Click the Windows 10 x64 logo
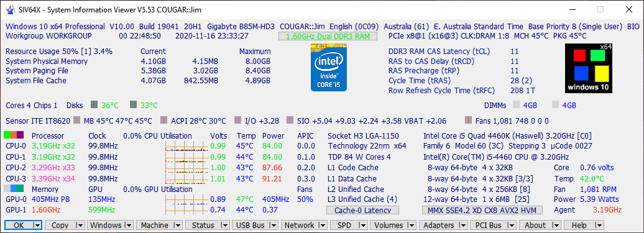The image size is (644, 233). click(x=589, y=68)
